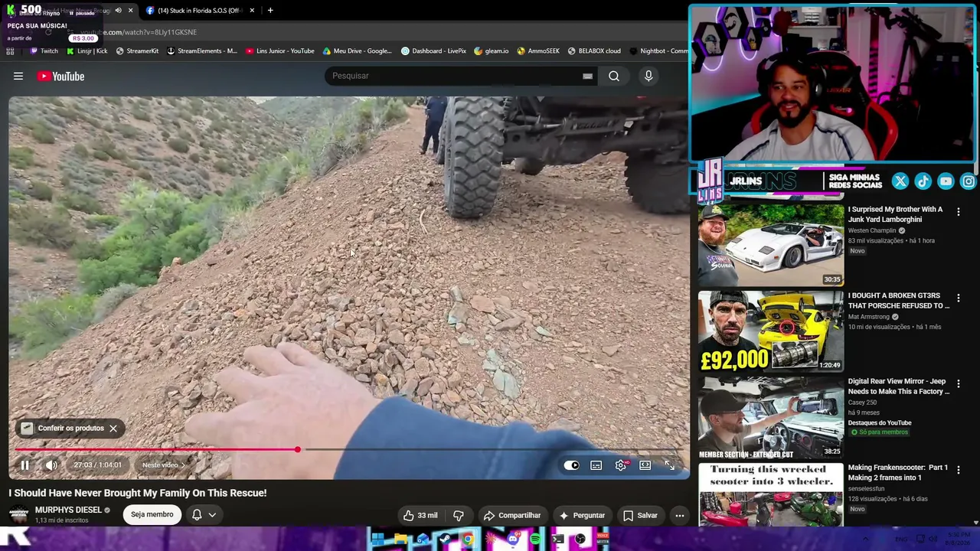Toggle the autoplay switch in the player

click(571, 465)
